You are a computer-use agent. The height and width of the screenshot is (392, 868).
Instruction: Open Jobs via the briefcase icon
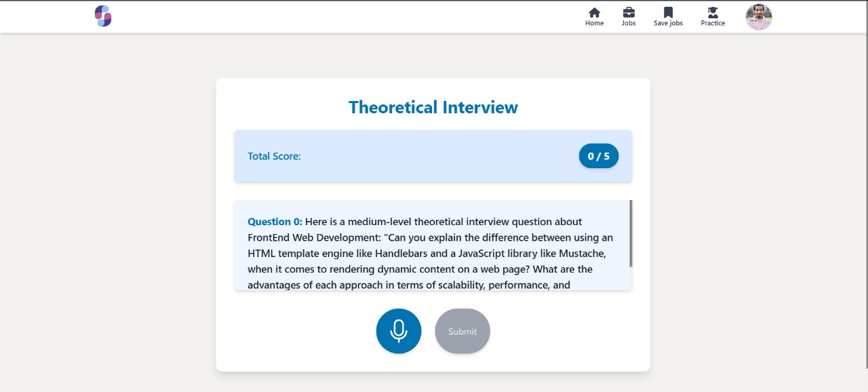pyautogui.click(x=629, y=12)
